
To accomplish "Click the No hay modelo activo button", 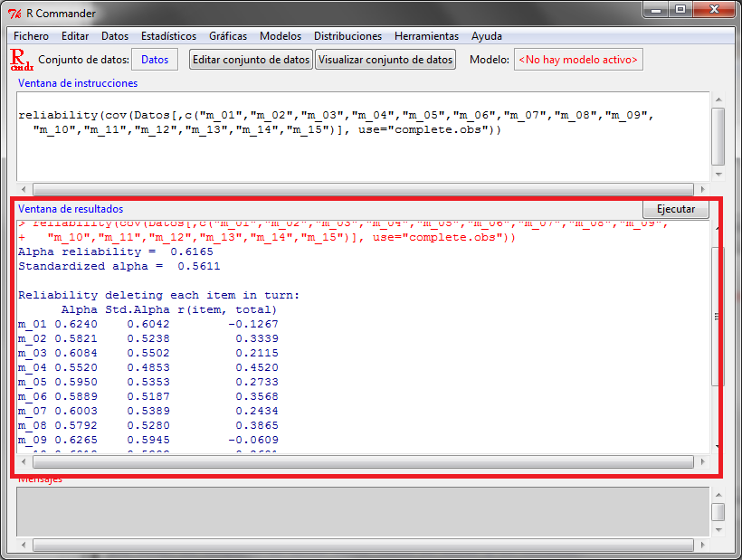I will [578, 60].
